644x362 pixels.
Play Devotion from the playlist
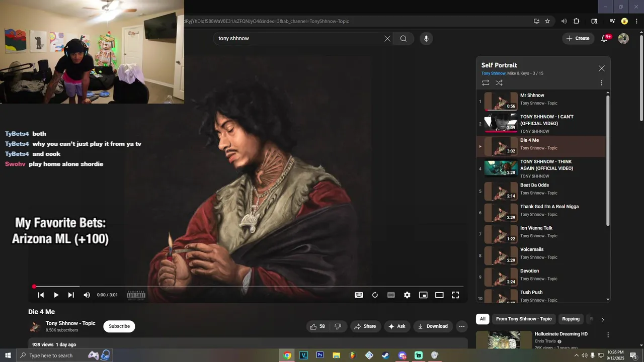coord(541,277)
